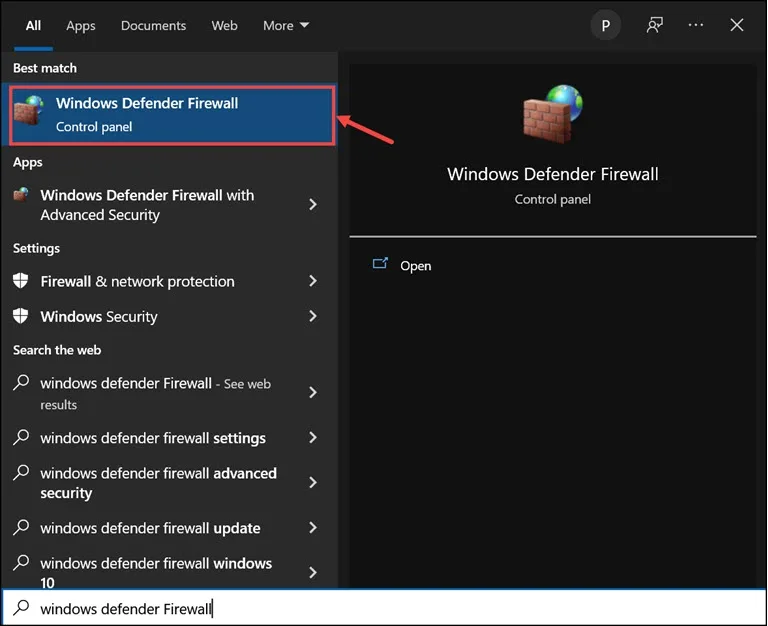Select 'windows defender firewall settings' suggestion
This screenshot has height=626, width=768.
(168, 438)
